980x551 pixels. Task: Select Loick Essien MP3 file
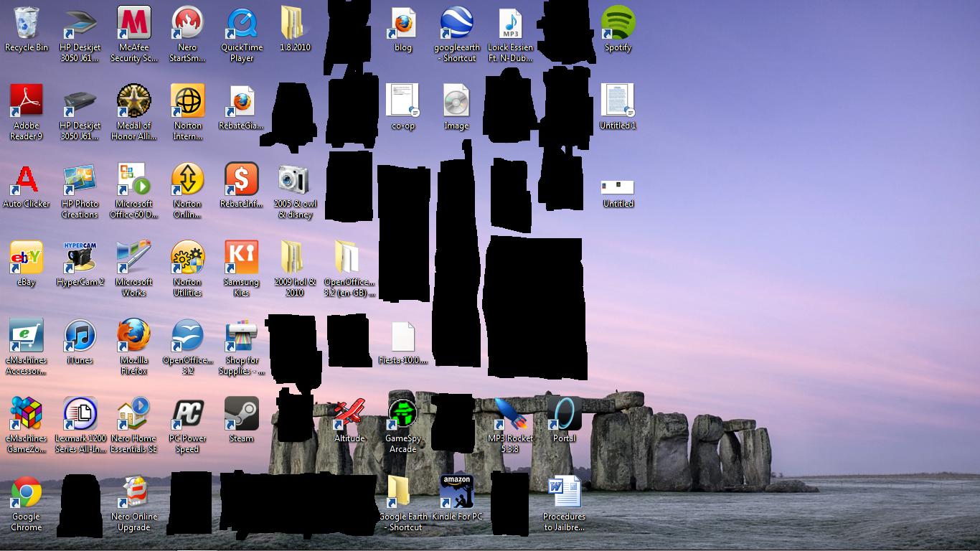pos(511,23)
